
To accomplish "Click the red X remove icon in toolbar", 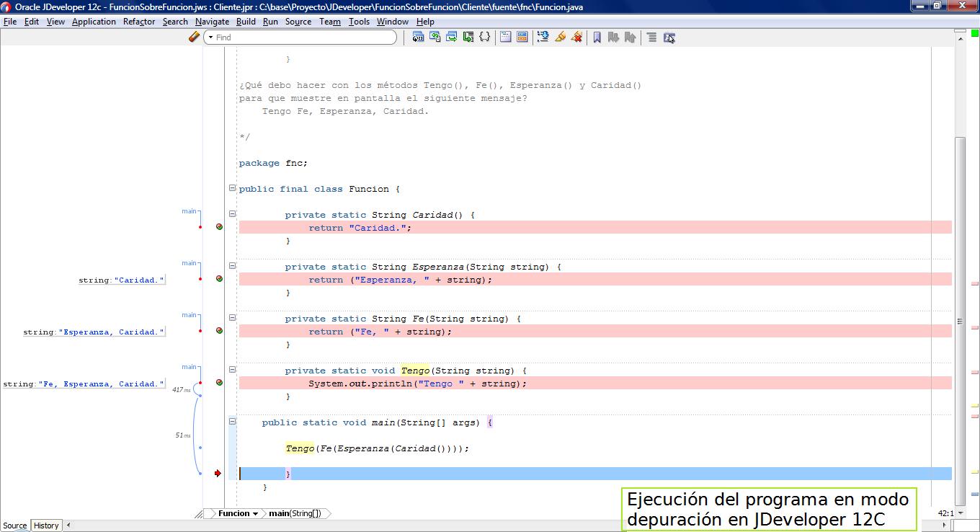I will [577, 37].
